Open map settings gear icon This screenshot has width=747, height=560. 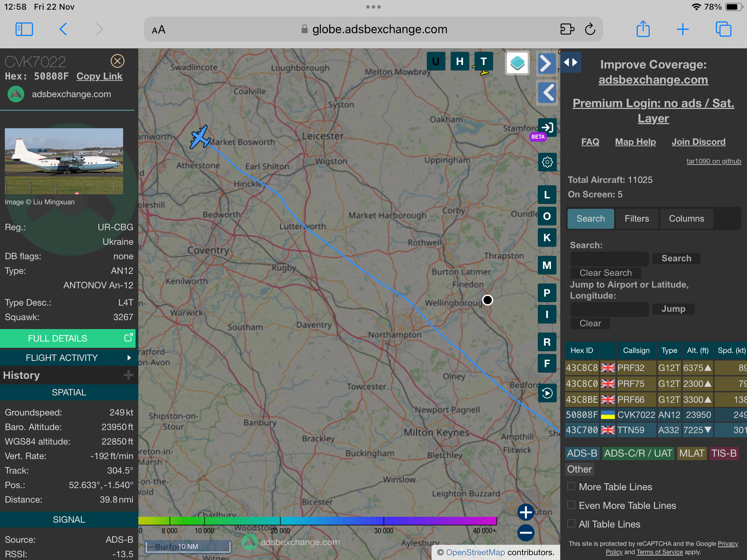click(547, 162)
